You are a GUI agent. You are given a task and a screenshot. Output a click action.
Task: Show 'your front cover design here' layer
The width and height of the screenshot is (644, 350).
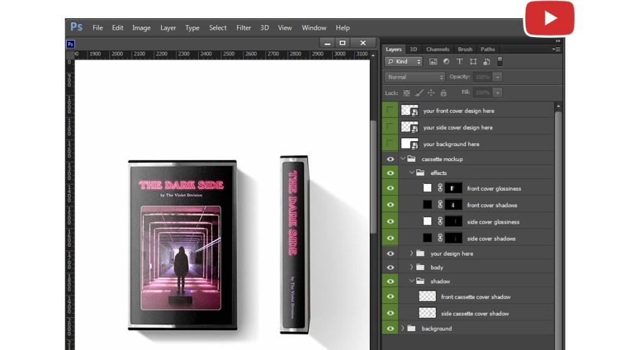(390, 110)
